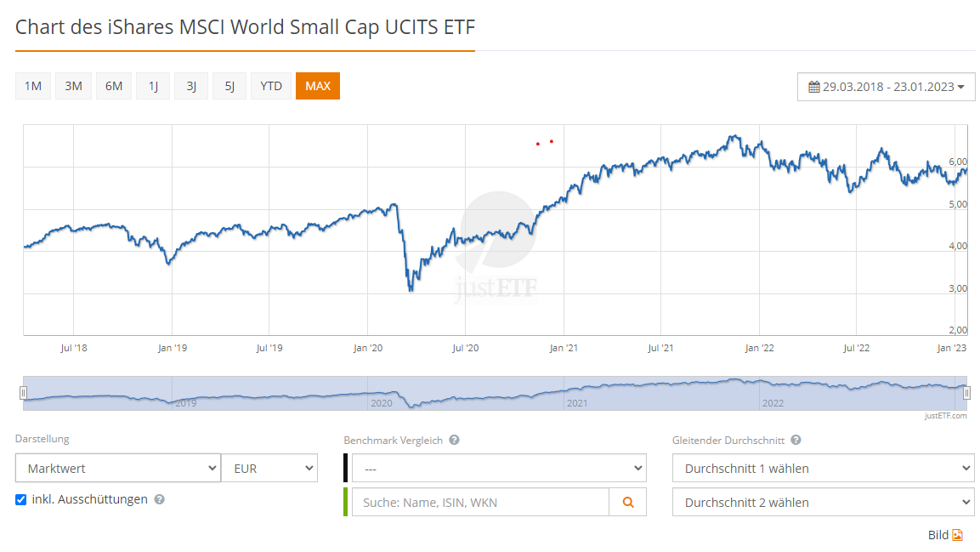Select the 5J time range
Image resolution: width=980 pixels, height=552 pixels.
click(x=229, y=86)
